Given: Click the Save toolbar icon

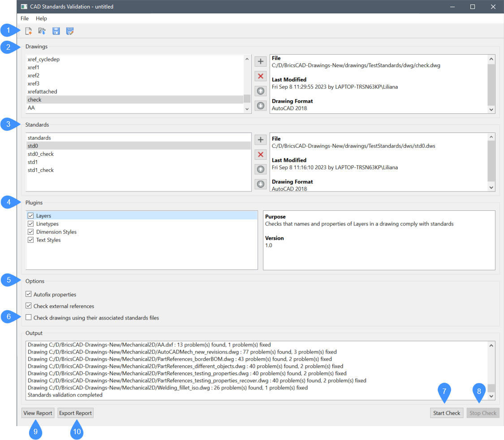Looking at the screenshot, I should [x=56, y=31].
